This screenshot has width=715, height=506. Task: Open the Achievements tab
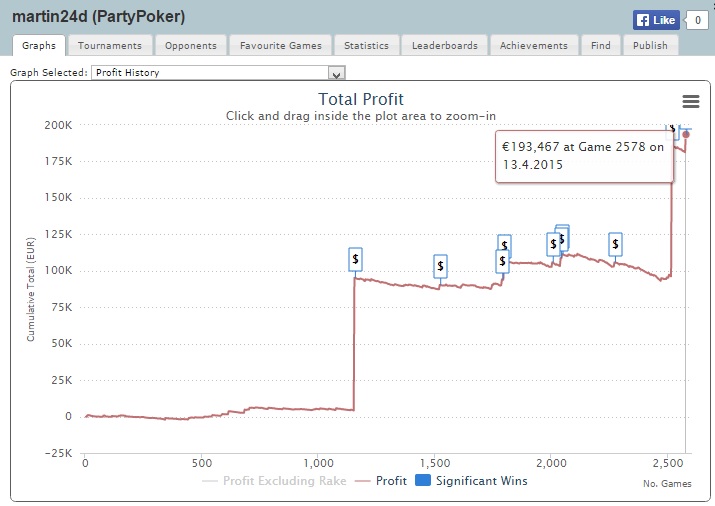click(x=534, y=46)
